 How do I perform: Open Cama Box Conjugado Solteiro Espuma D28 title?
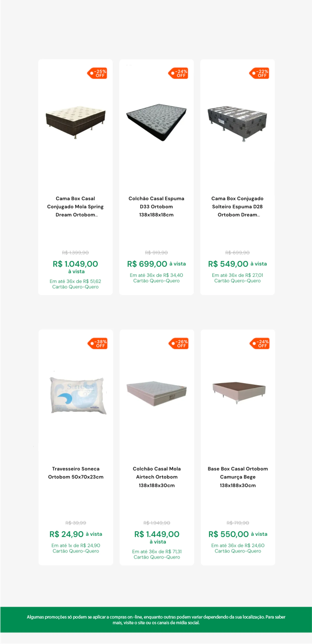[x=237, y=207]
